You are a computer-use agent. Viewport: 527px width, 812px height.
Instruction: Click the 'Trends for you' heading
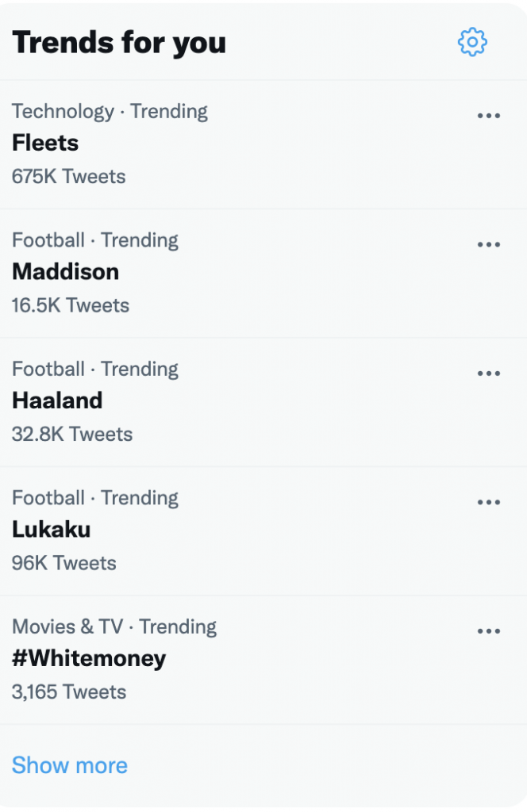coord(119,42)
